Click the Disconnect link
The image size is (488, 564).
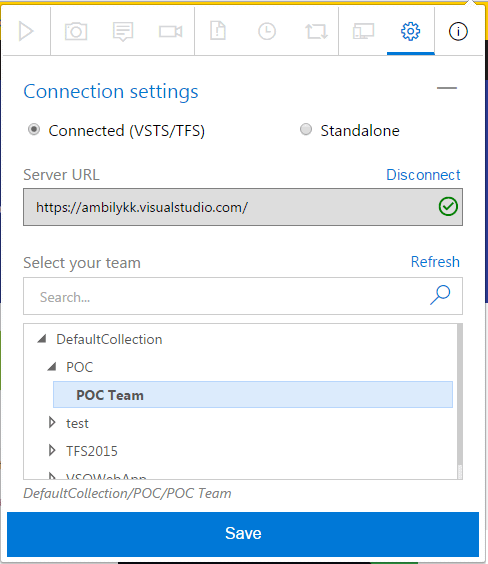click(423, 175)
